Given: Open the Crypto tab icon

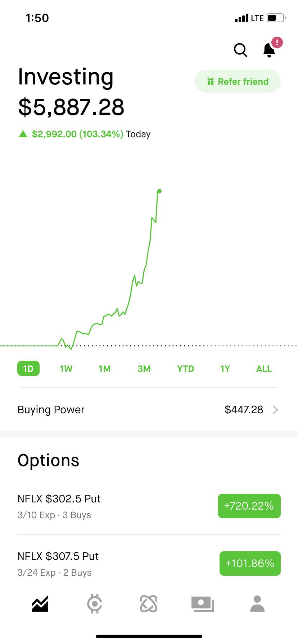Looking at the screenshot, I should (95, 604).
